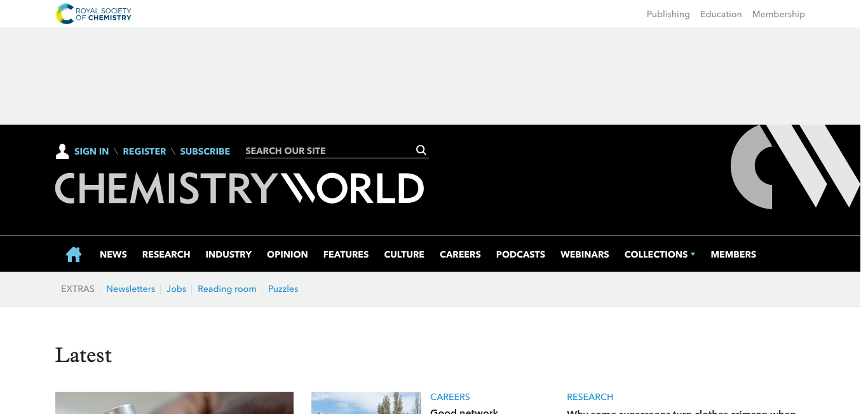The width and height of the screenshot is (868, 414).
Task: Click the Chemistry World wordmark logo
Action: pyautogui.click(x=240, y=189)
